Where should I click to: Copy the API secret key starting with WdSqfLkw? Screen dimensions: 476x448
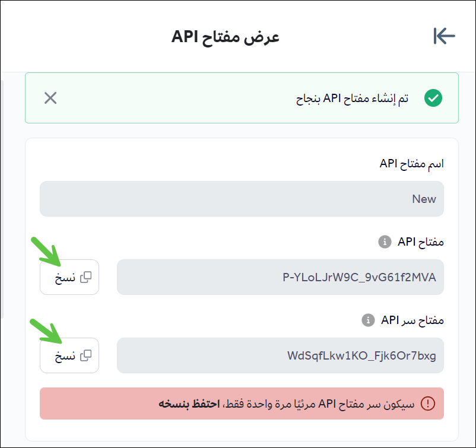click(x=69, y=355)
